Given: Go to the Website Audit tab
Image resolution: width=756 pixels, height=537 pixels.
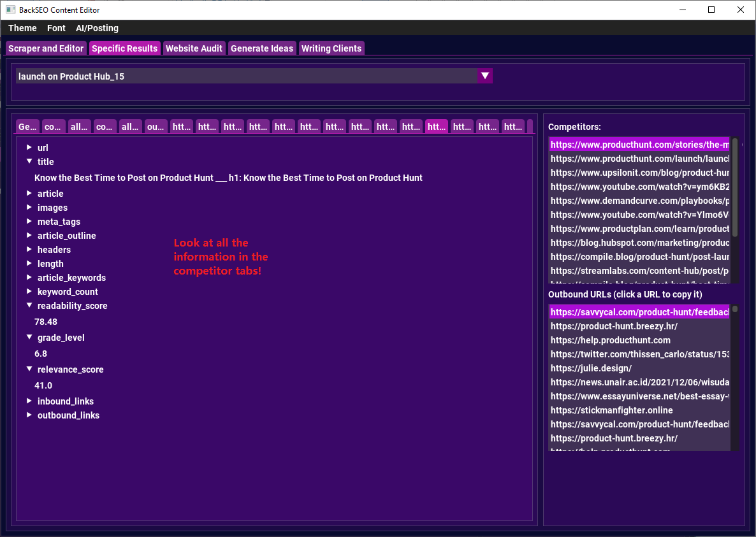Looking at the screenshot, I should point(194,48).
